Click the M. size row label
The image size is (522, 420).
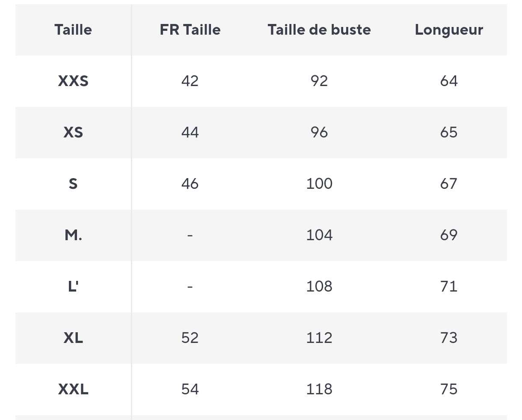(x=73, y=235)
